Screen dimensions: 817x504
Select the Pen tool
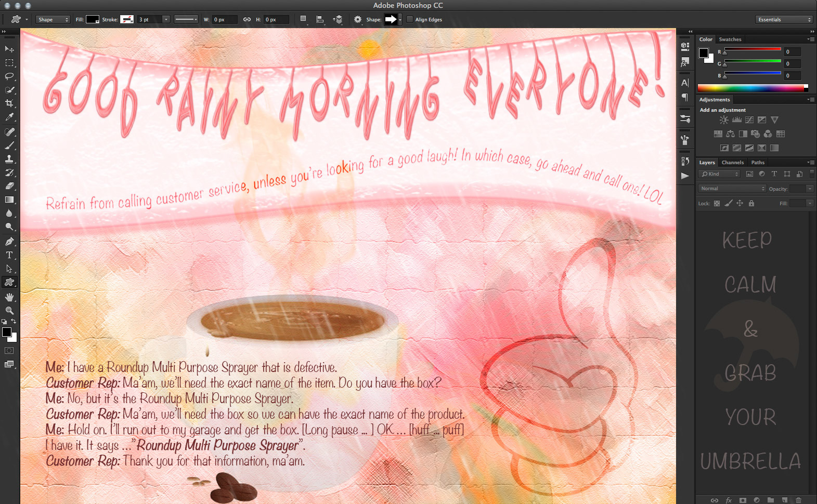pyautogui.click(x=9, y=242)
